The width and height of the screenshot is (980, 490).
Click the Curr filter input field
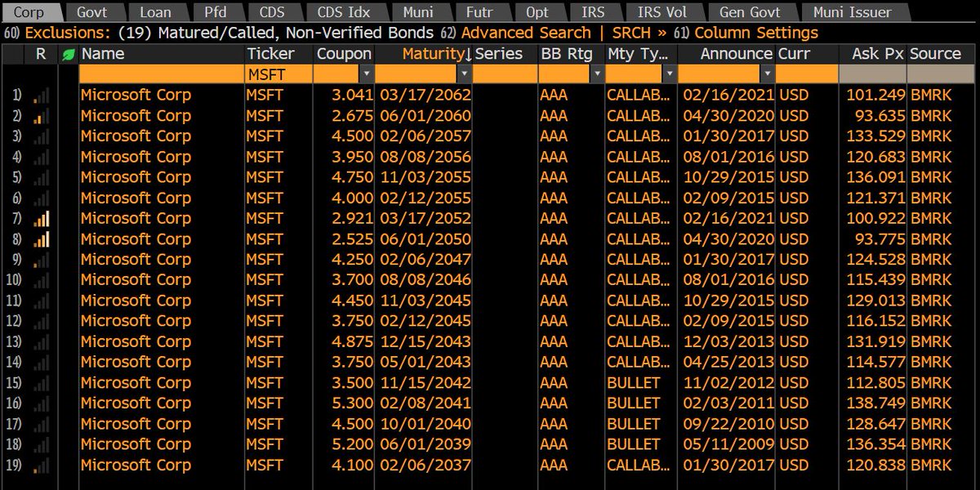coord(807,74)
